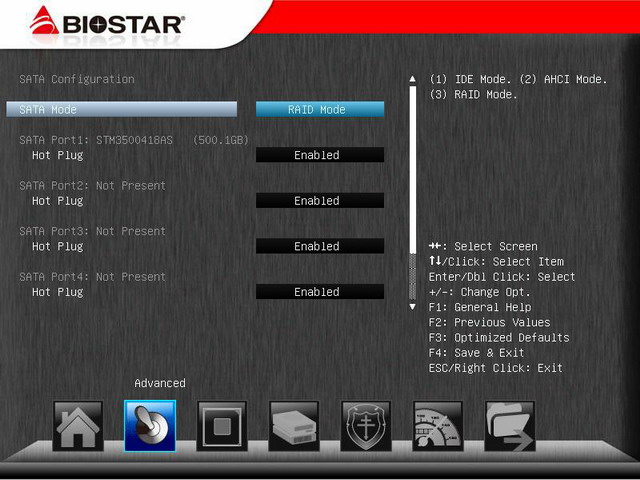Select Hot Plug label under SATA Port4
Viewport: 640px width, 480px height.
pos(58,293)
